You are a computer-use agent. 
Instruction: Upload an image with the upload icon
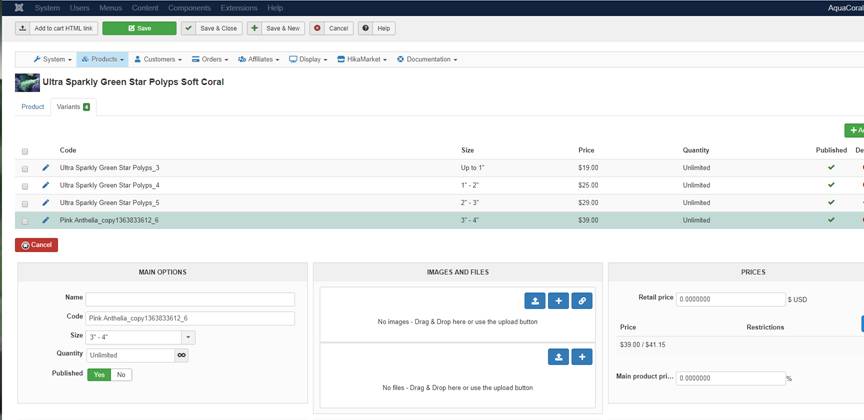pos(534,301)
